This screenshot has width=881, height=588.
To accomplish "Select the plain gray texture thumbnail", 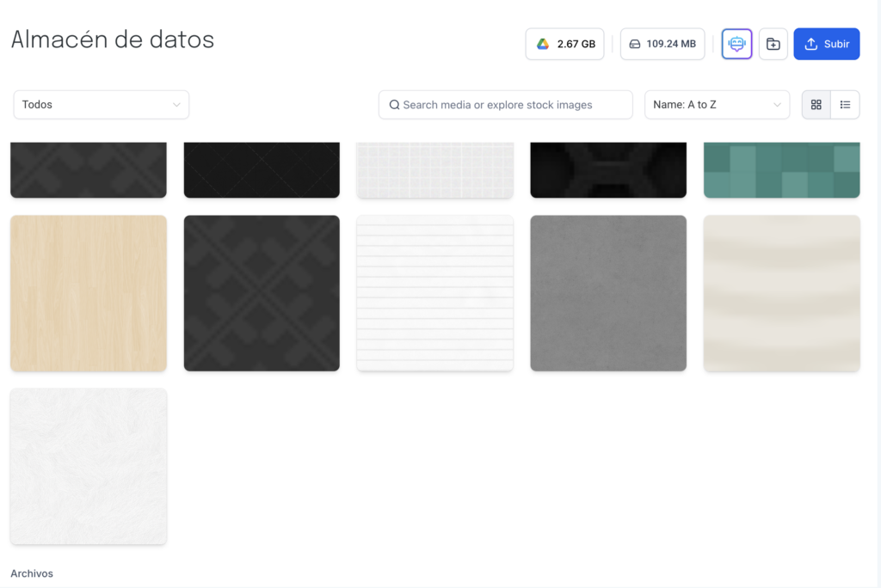I will 608,293.
